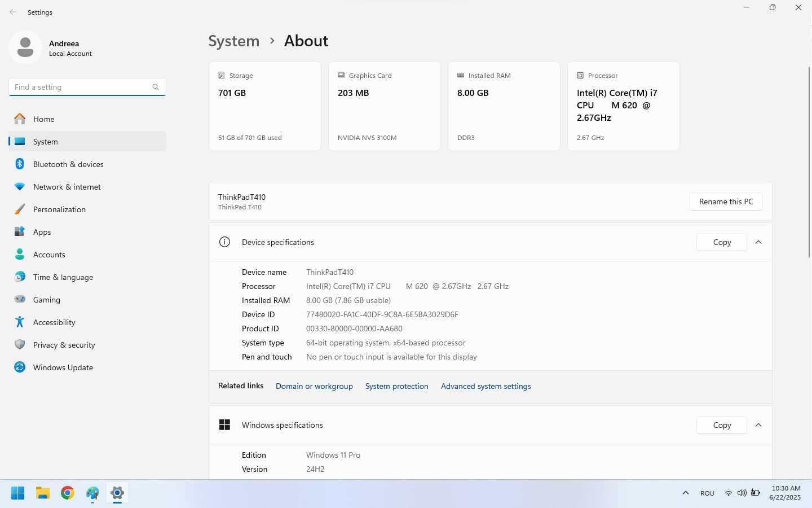812x508 pixels.
Task: Open network and Wi-Fi tray icon
Action: pyautogui.click(x=729, y=493)
